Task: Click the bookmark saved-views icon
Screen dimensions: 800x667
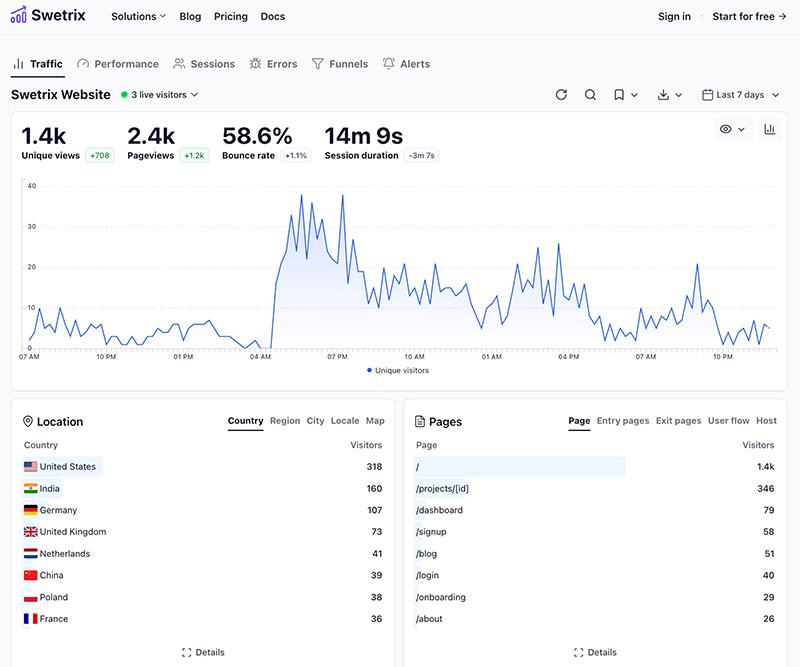Action: [621, 94]
